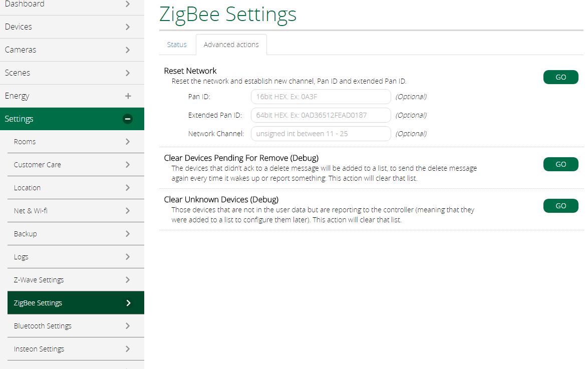Click GO to reset the network
This screenshot has height=369, width=588.
[x=560, y=77]
